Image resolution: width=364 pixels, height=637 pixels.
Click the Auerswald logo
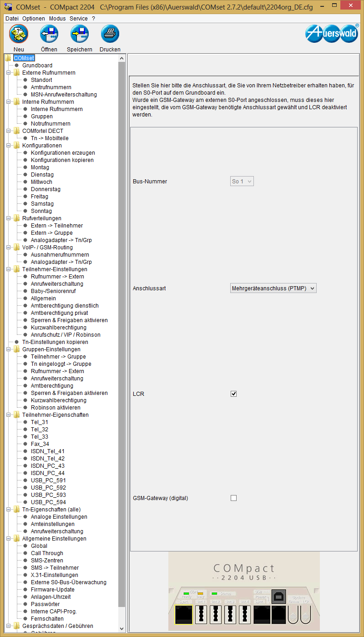coord(332,33)
